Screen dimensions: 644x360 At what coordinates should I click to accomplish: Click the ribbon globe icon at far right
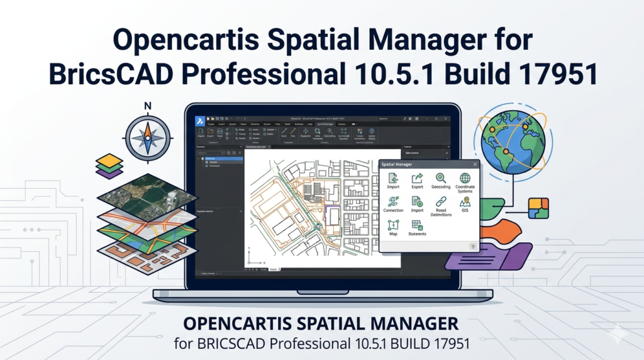pyautogui.click(x=371, y=131)
